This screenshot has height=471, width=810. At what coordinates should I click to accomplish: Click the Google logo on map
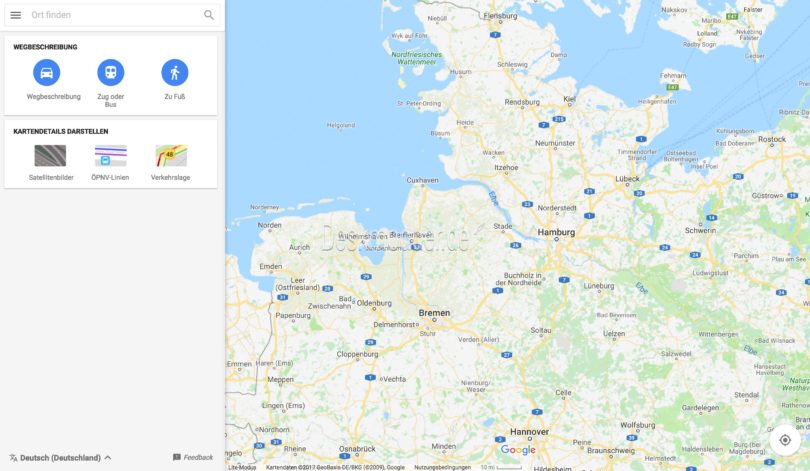(x=518, y=450)
